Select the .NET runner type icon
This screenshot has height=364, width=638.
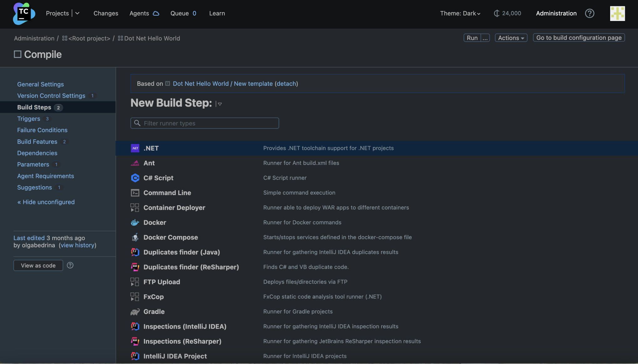[135, 148]
